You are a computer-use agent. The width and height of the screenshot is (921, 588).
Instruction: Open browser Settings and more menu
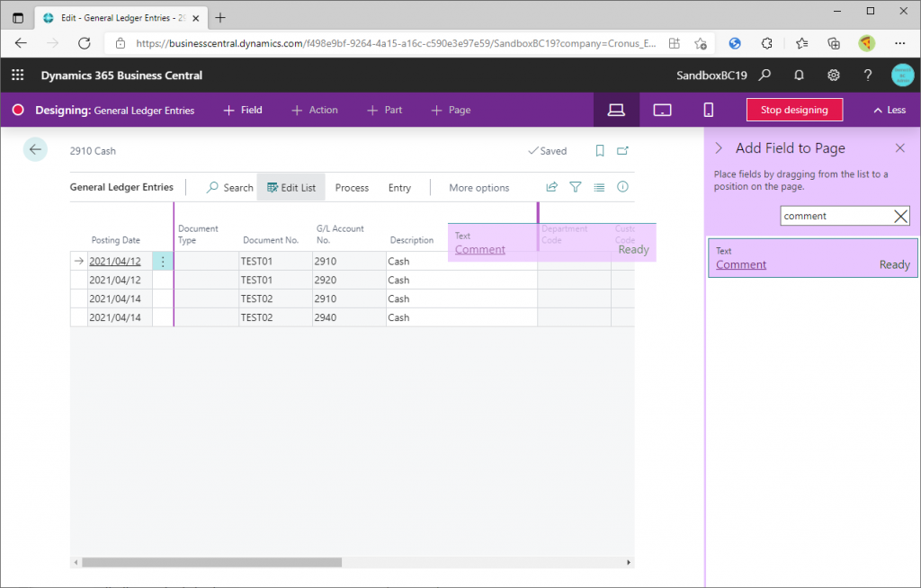point(899,43)
